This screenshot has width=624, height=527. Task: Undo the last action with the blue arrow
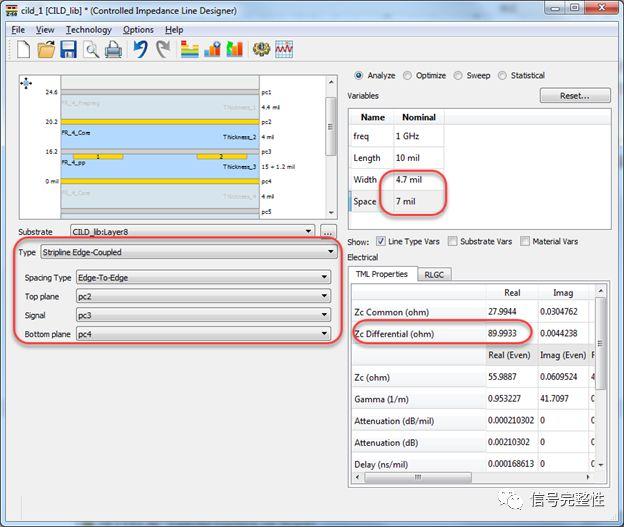coord(140,49)
